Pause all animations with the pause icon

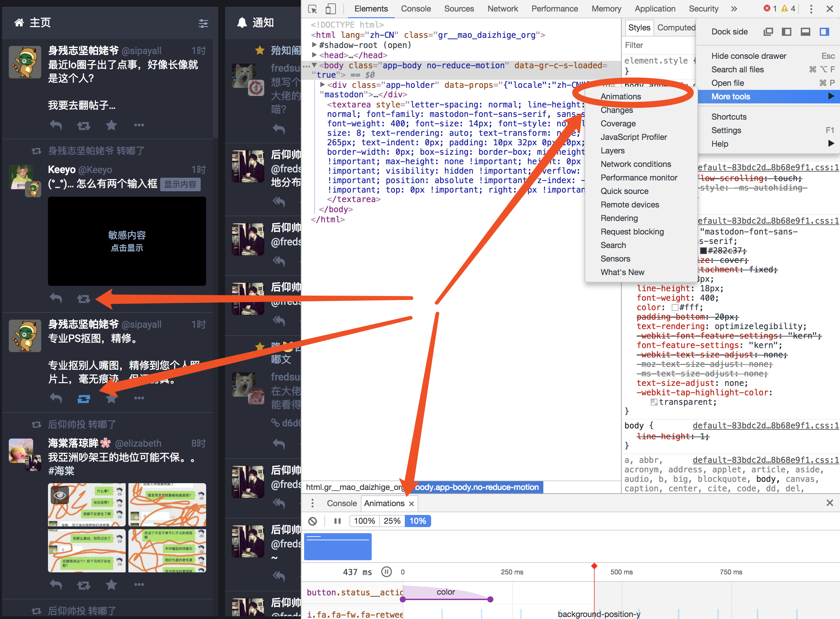pos(337,521)
